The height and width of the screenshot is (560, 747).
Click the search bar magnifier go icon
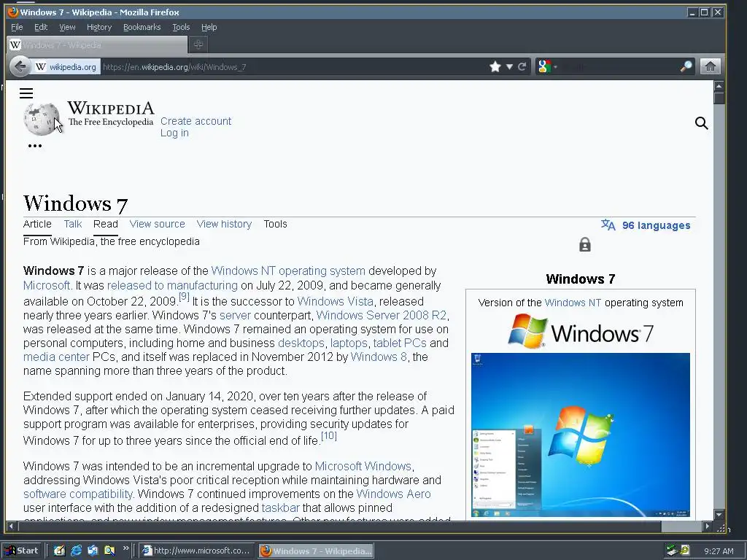click(686, 66)
